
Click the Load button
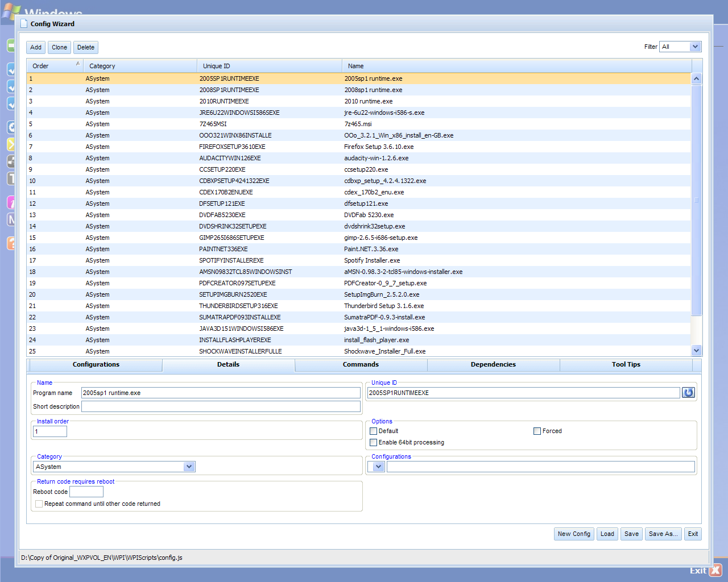coord(607,534)
